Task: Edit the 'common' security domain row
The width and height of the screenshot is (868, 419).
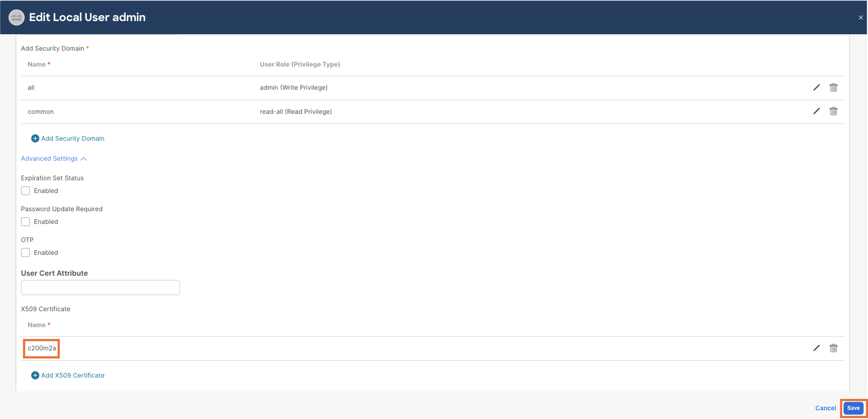Action: click(816, 111)
